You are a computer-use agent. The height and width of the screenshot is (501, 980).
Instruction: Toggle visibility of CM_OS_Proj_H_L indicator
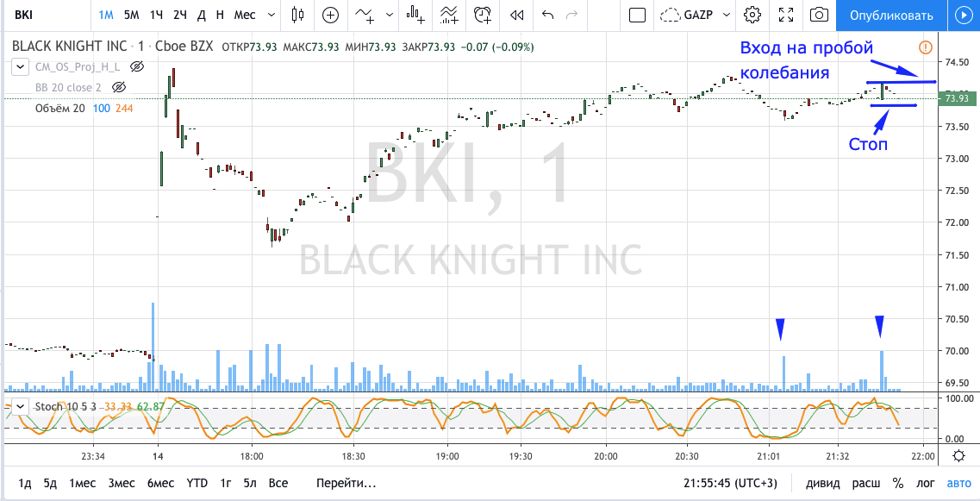coord(138,66)
